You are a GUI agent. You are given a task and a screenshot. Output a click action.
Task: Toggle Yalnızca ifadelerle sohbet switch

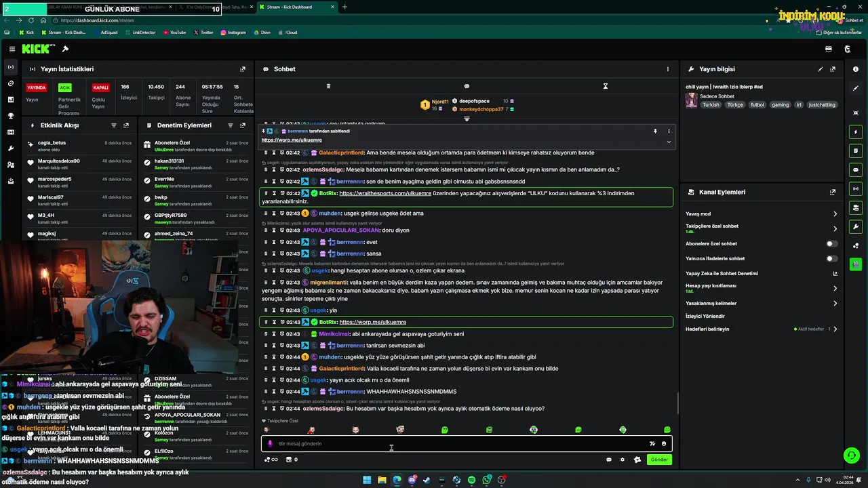(x=831, y=258)
